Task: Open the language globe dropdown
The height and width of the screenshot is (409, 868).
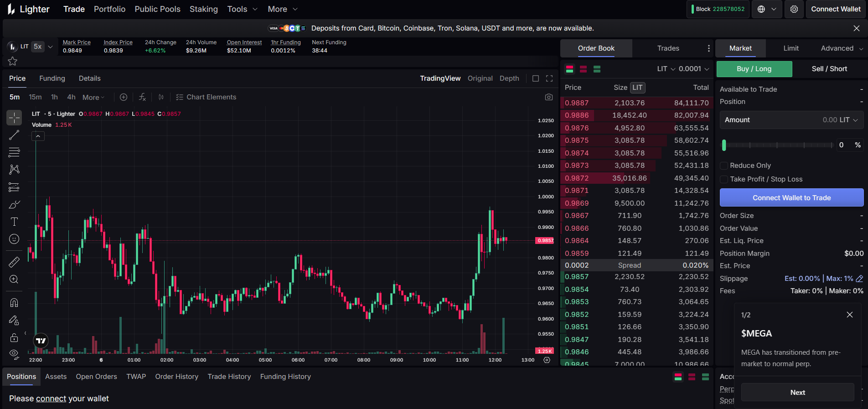Action: click(x=767, y=9)
